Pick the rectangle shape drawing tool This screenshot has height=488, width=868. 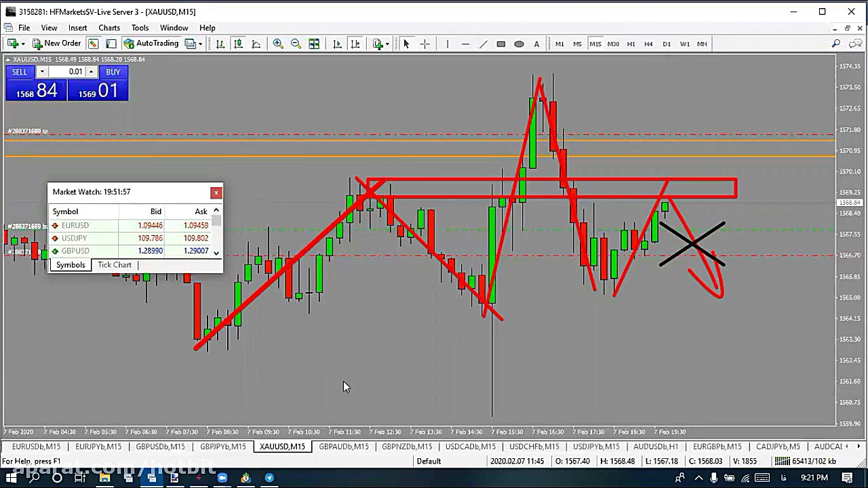point(501,44)
